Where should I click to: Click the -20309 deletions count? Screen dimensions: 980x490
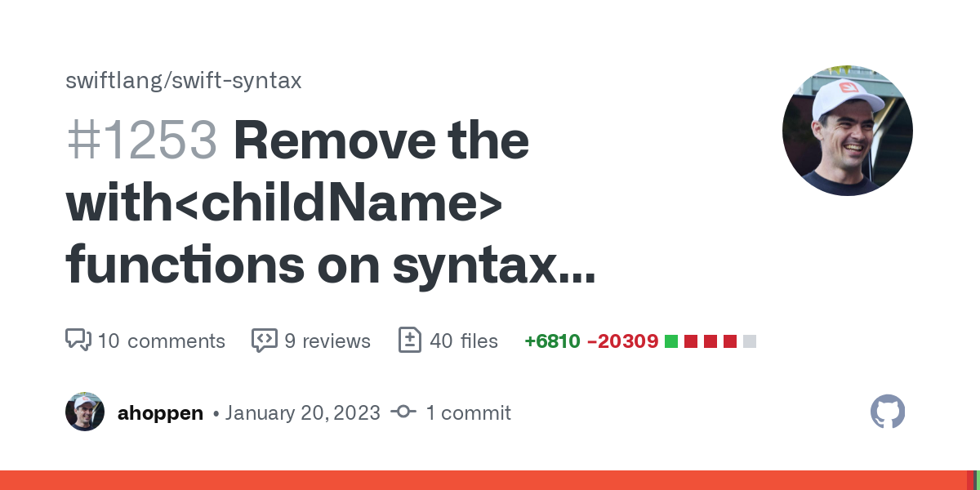click(x=622, y=341)
